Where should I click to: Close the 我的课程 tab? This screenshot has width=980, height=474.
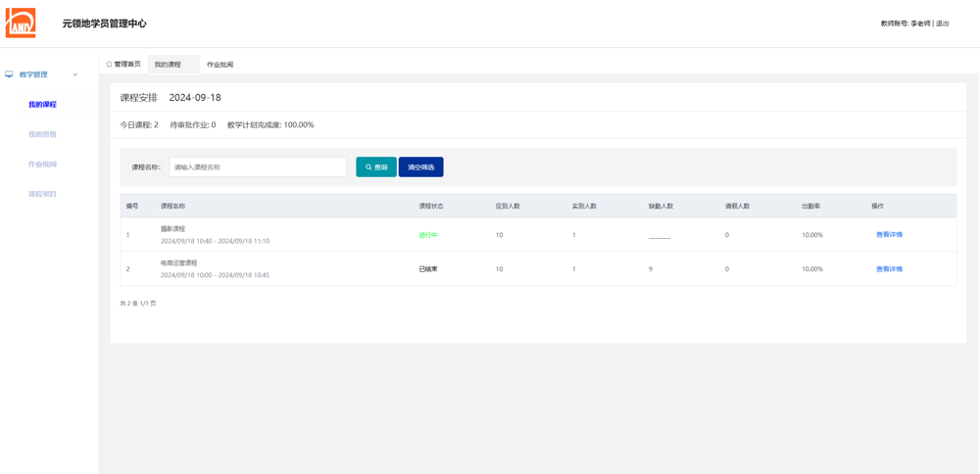191,65
